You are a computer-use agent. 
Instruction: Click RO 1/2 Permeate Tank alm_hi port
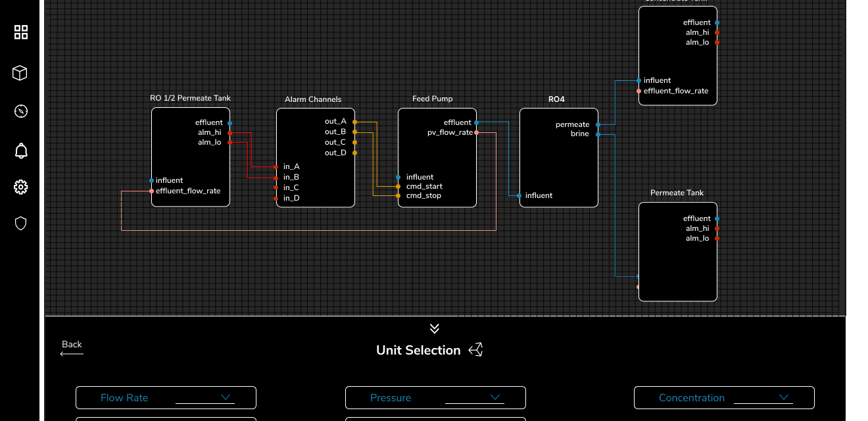229,133
